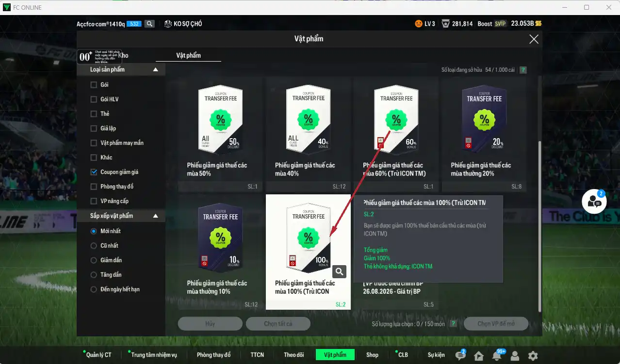The image size is (620, 364).
Task: Select the Cũ nhất sort option
Action: point(94,246)
